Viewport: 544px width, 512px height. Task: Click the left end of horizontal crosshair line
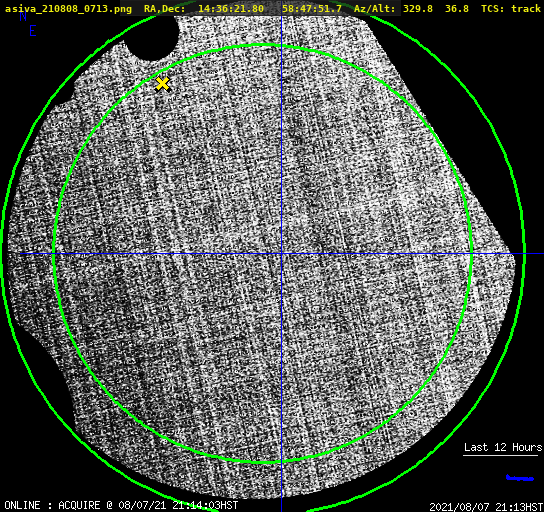coord(22,254)
